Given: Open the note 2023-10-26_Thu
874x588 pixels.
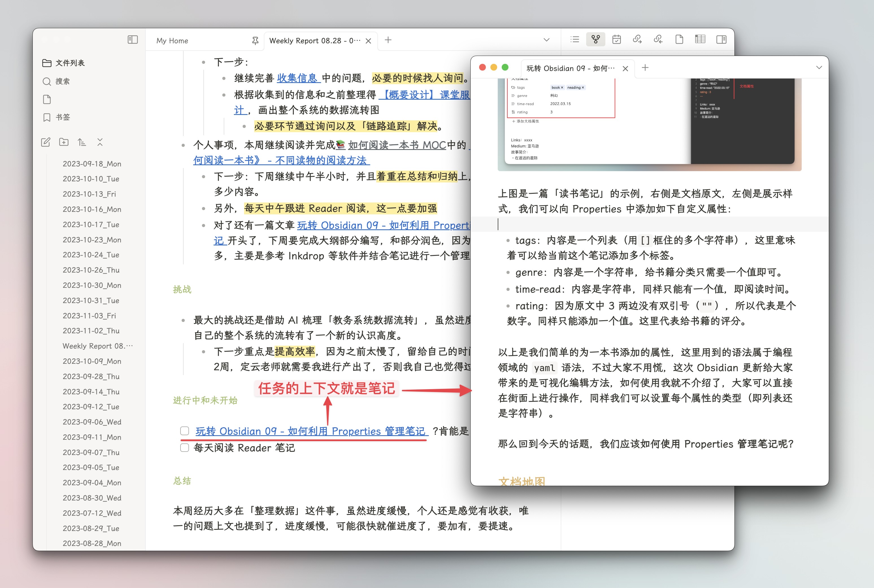Looking at the screenshot, I should tap(91, 270).
